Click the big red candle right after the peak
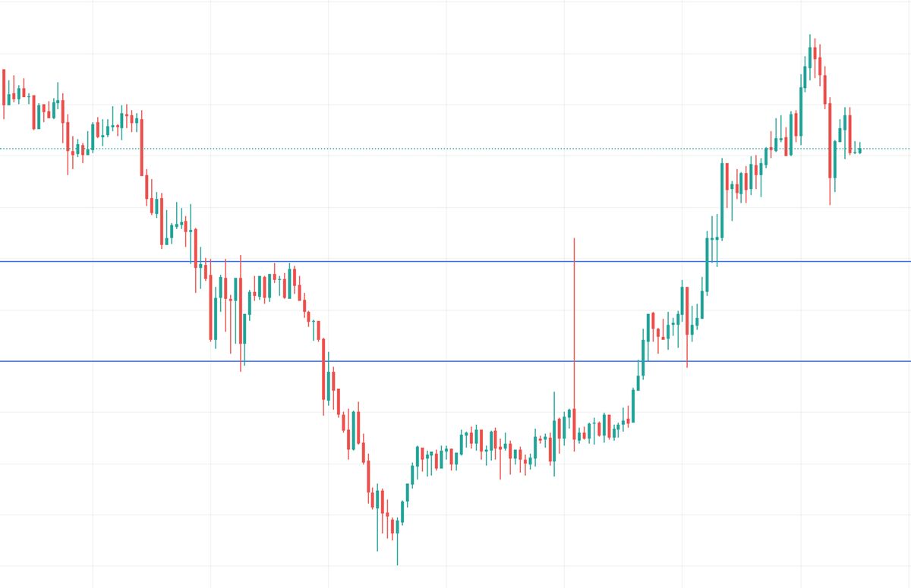This screenshot has height=588, width=911. click(830, 140)
